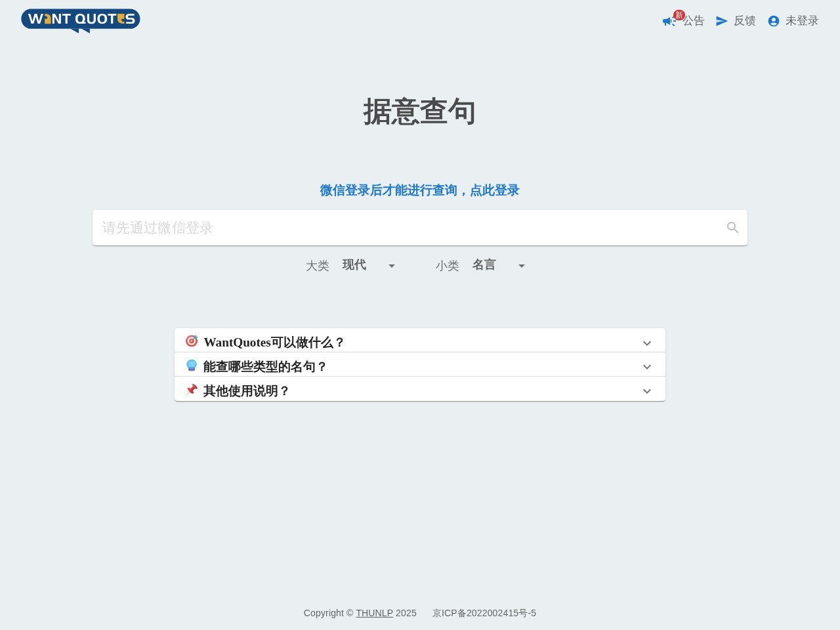Click the red pushpin emoji icon

pyautogui.click(x=192, y=390)
